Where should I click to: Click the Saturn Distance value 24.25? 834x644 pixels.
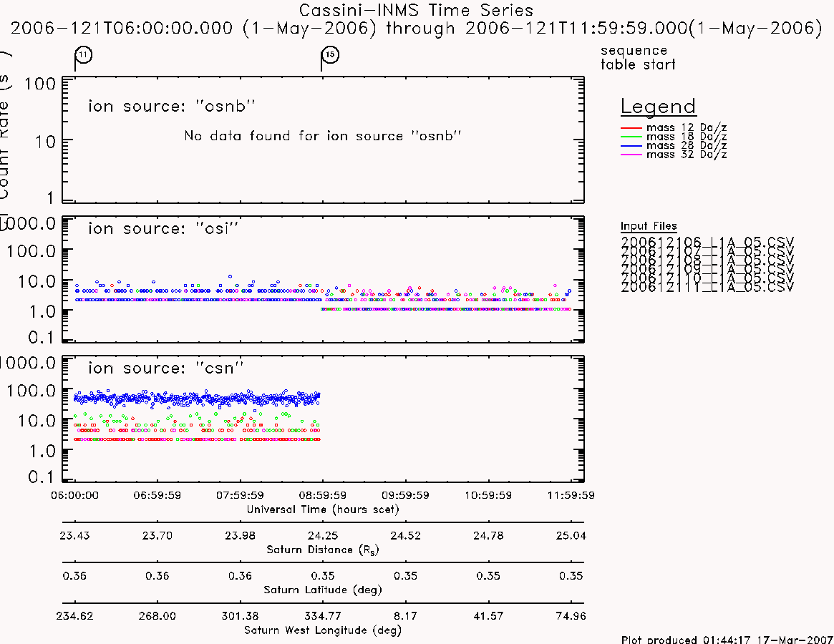click(x=322, y=535)
